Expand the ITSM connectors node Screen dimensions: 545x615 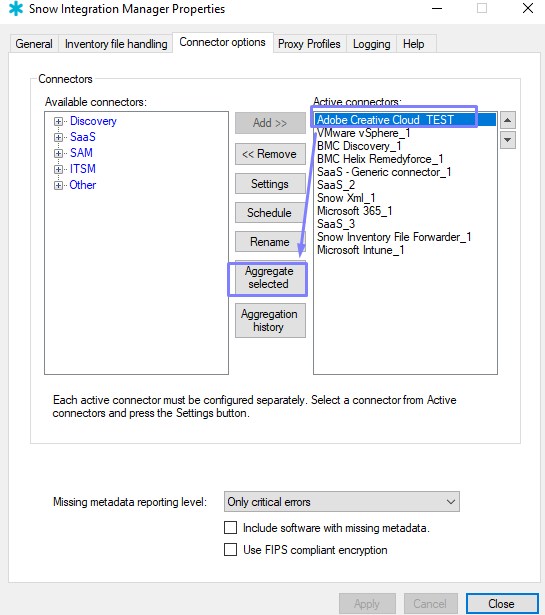[x=58, y=169]
